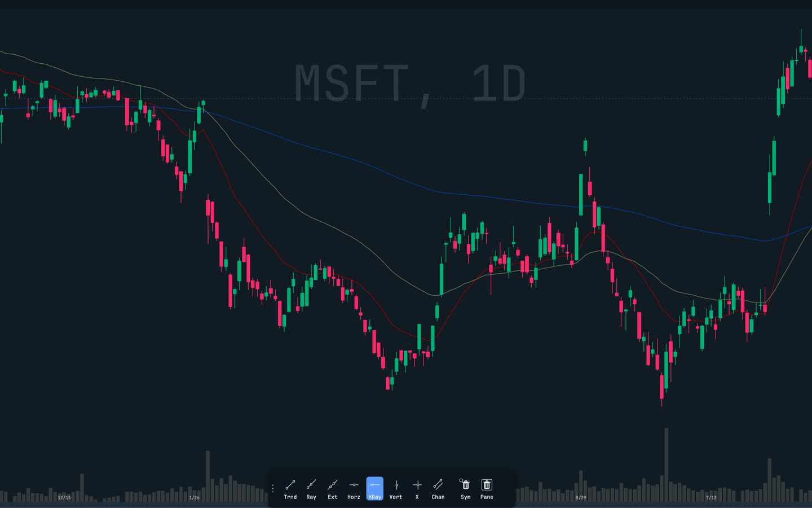Click the 5/29 date label
Viewport: 812px width, 508px height.
(x=581, y=498)
